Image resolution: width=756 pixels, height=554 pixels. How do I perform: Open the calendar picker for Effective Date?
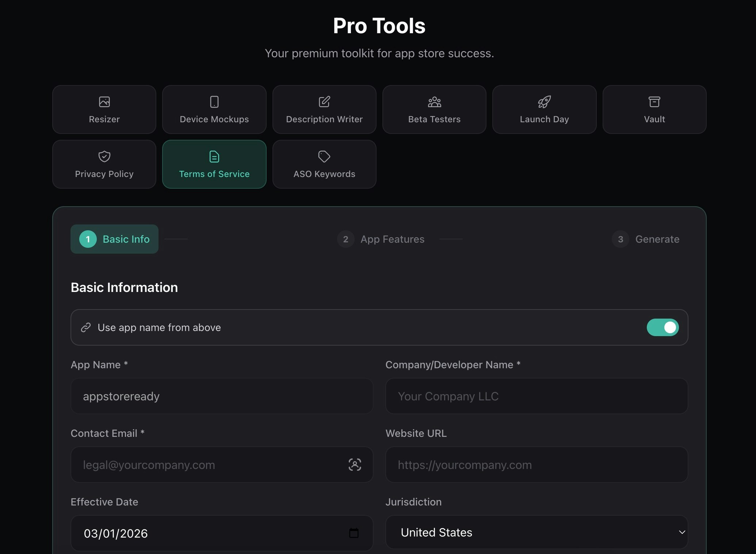click(354, 533)
